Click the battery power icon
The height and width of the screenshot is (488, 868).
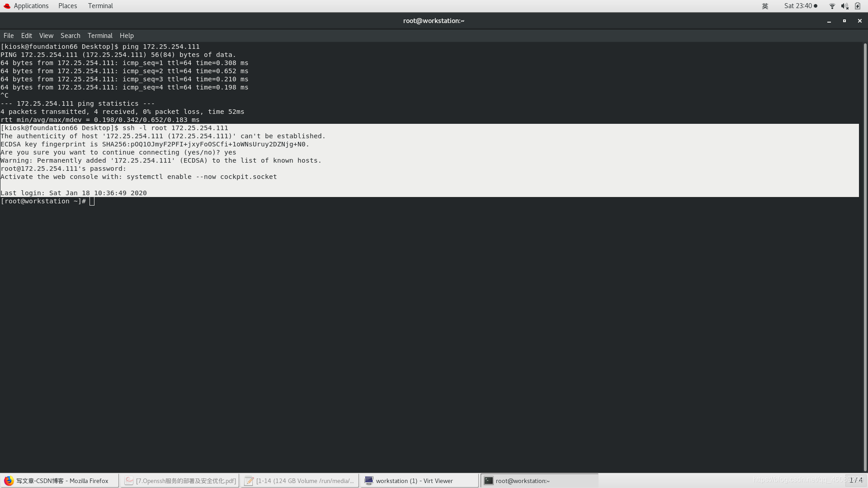point(858,6)
